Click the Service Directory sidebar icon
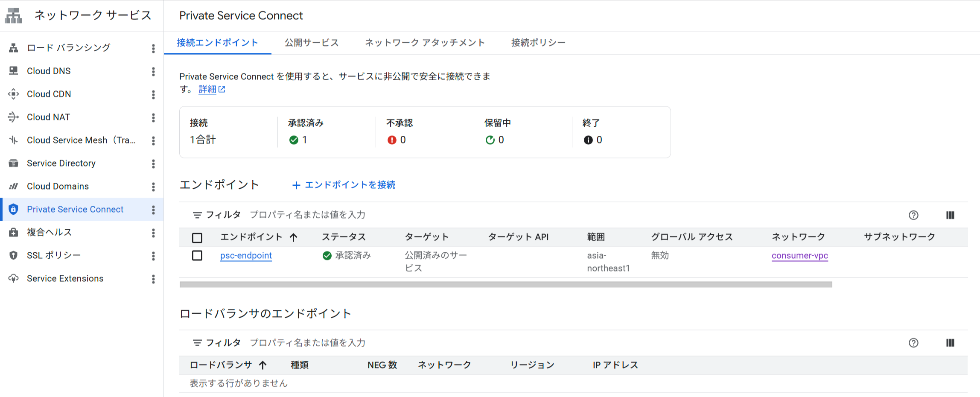Screen dimensions: 980x397 click(x=14, y=163)
